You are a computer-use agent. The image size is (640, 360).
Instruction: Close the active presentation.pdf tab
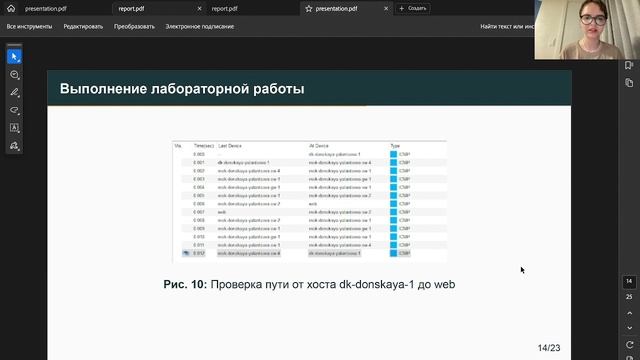click(386, 9)
